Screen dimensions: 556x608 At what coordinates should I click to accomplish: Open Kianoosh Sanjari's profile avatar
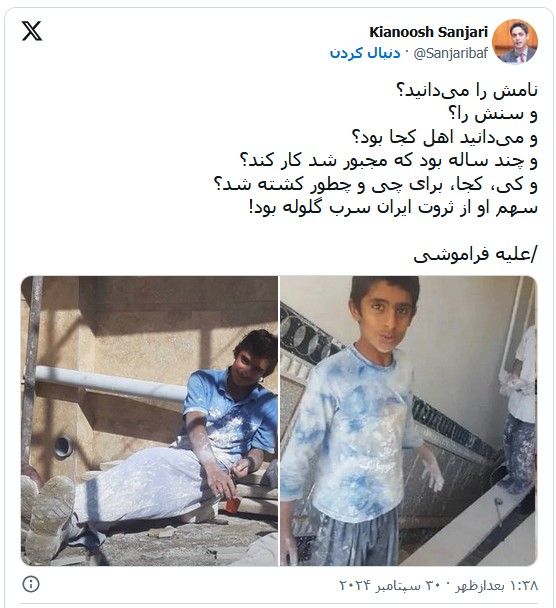click(515, 41)
